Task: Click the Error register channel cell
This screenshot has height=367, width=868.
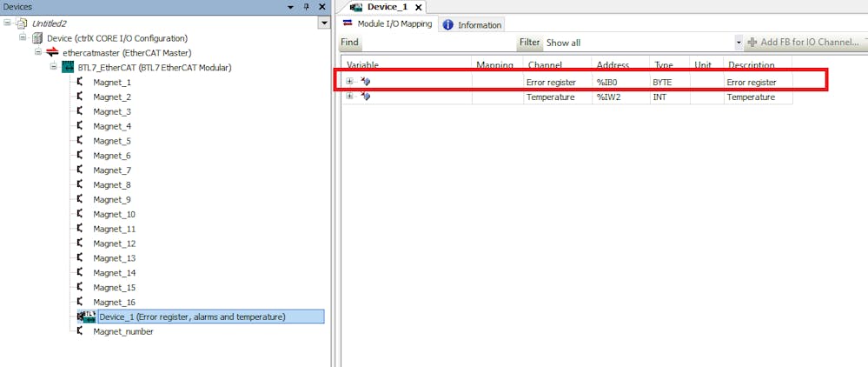Action: coord(558,82)
